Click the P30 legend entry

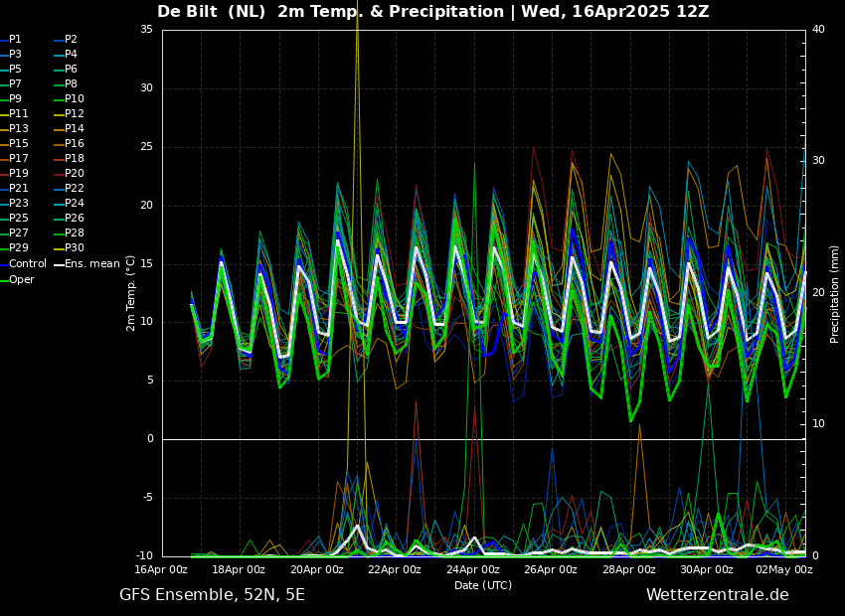(74, 248)
